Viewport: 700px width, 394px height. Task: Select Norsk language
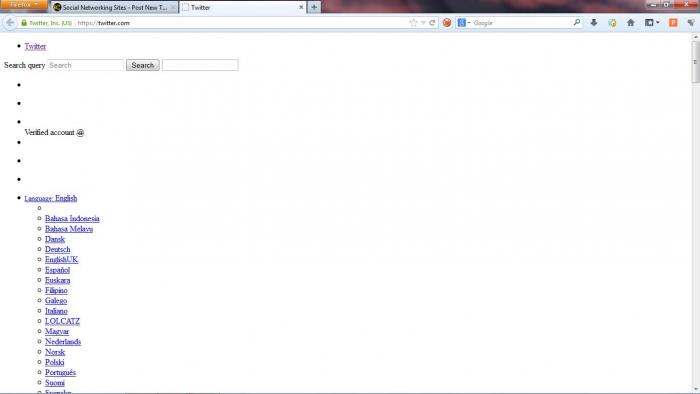tap(54, 352)
